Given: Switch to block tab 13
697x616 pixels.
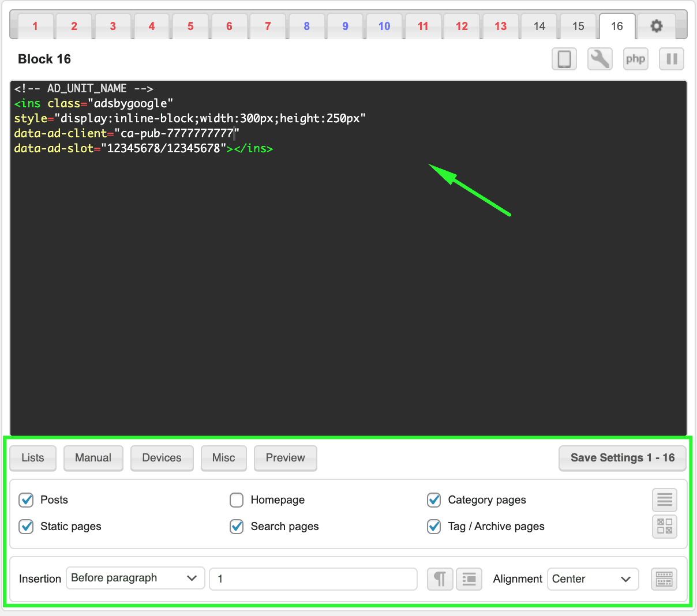Looking at the screenshot, I should click(x=500, y=27).
